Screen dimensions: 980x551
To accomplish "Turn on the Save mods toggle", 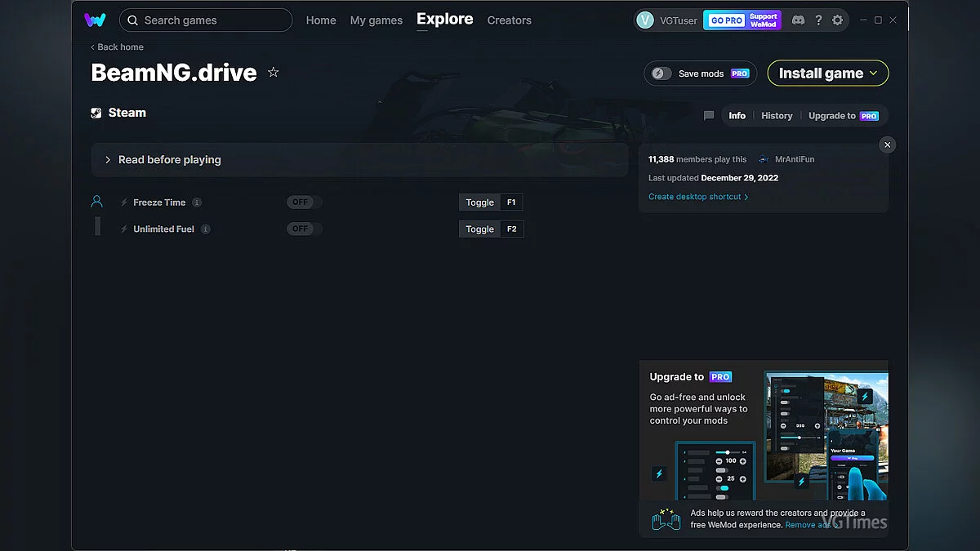I will click(x=661, y=73).
